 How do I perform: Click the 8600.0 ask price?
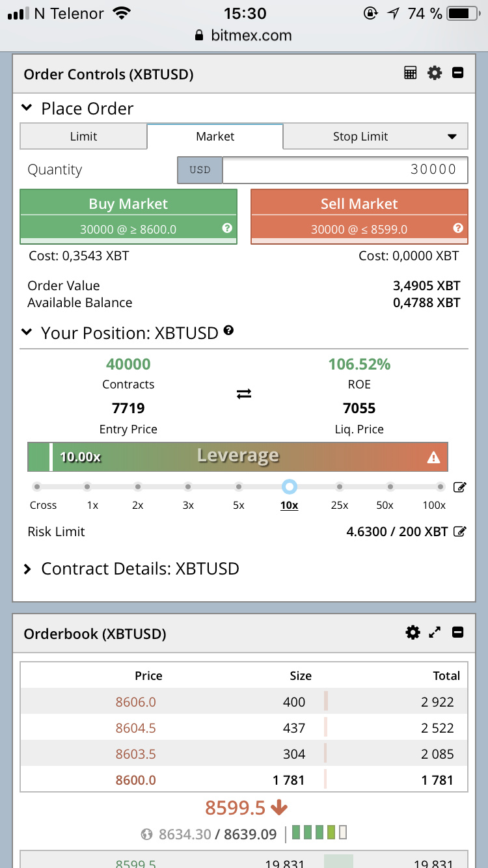point(136,780)
